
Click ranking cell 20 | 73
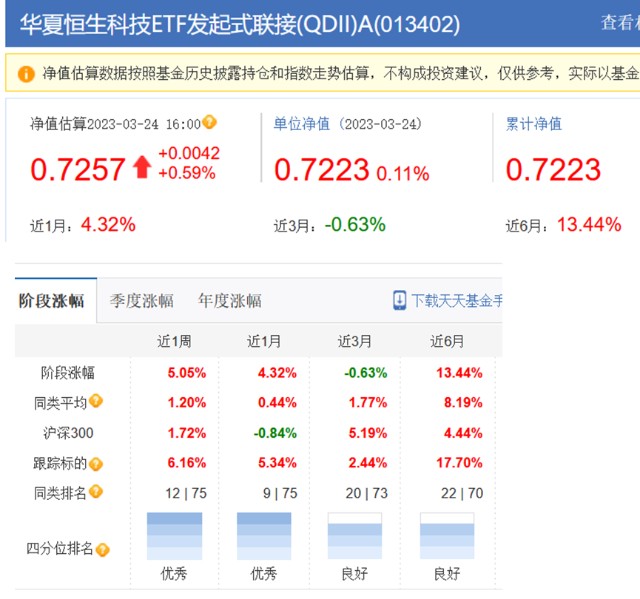(367, 493)
